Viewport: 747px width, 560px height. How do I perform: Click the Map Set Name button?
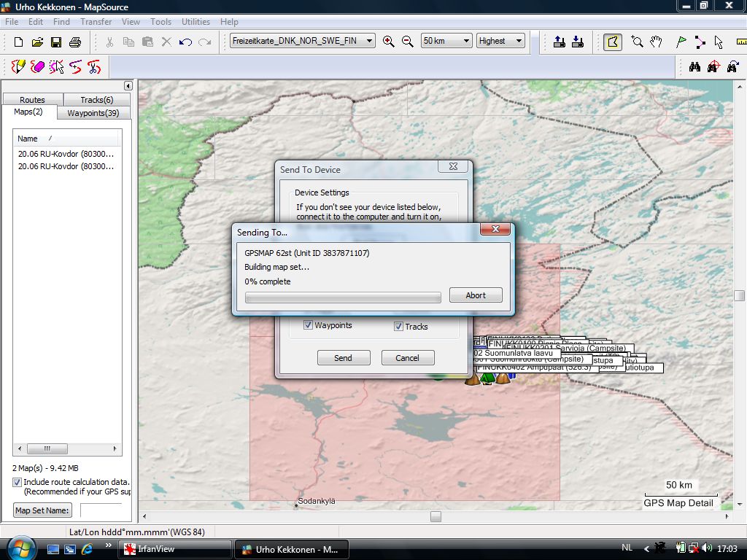coord(42,510)
